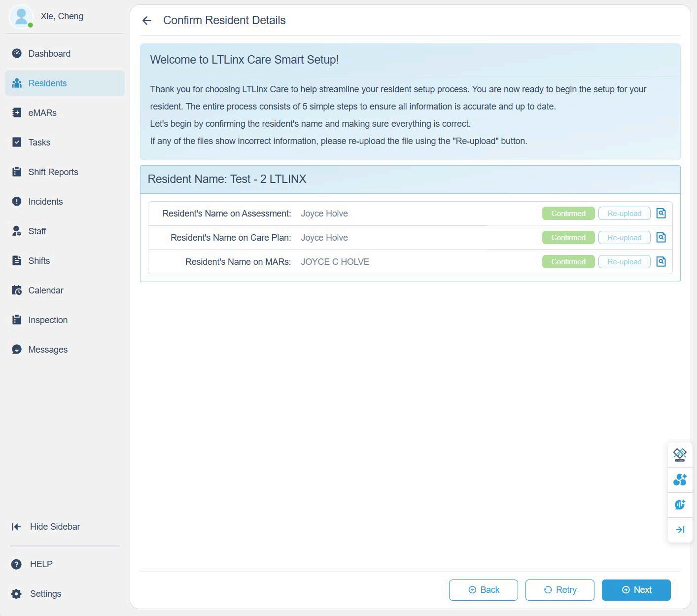Screen dimensions: 697x616
Task: Open document preview icon for Care Plan row
Action: click(x=661, y=238)
